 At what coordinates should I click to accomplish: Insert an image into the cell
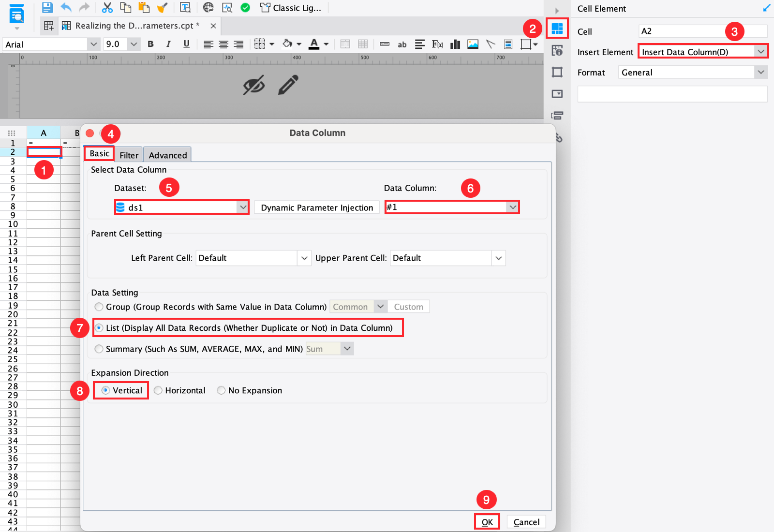pos(473,44)
